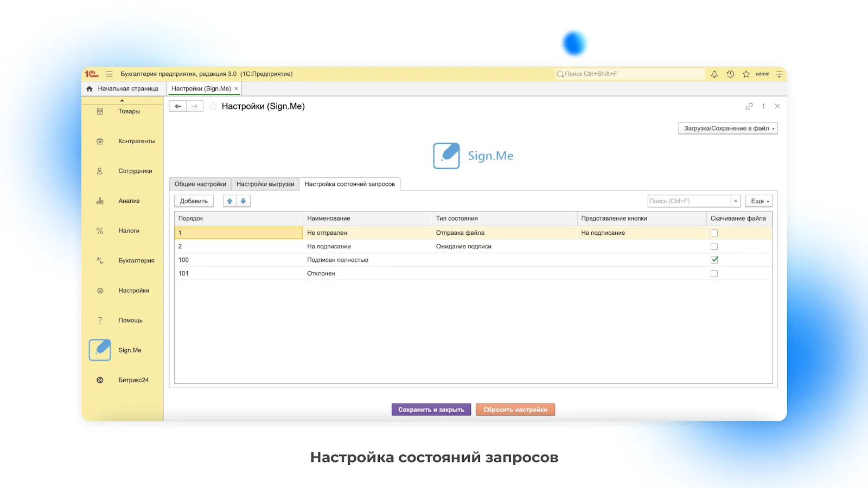Expand Загрузка/Сохранение в файл dropdown

click(x=727, y=129)
